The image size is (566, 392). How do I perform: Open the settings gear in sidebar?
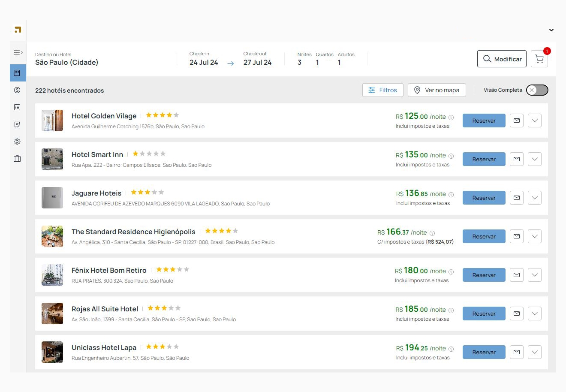tap(17, 142)
